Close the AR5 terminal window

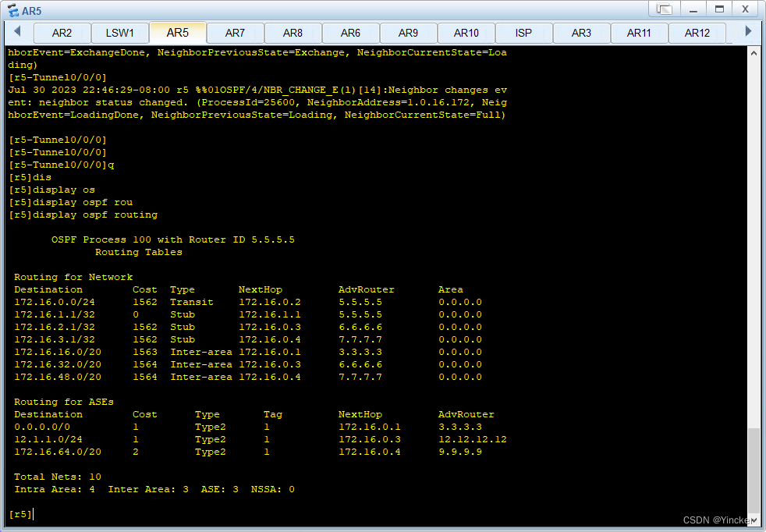[x=746, y=9]
